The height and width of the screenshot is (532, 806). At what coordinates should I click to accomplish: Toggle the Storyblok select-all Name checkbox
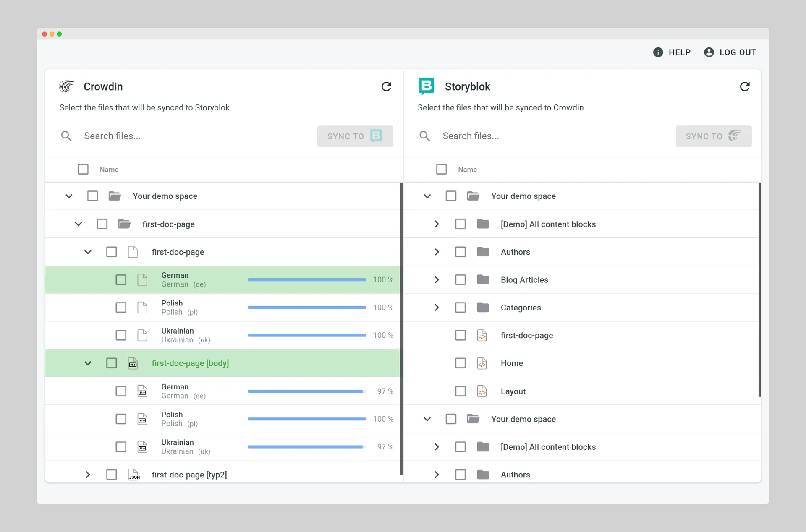coord(442,169)
